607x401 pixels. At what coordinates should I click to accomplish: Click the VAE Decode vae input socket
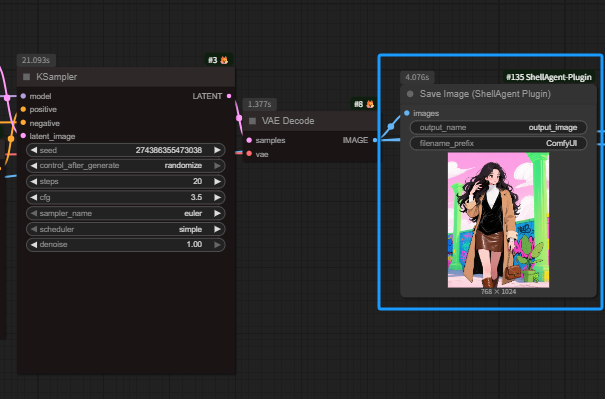250,154
